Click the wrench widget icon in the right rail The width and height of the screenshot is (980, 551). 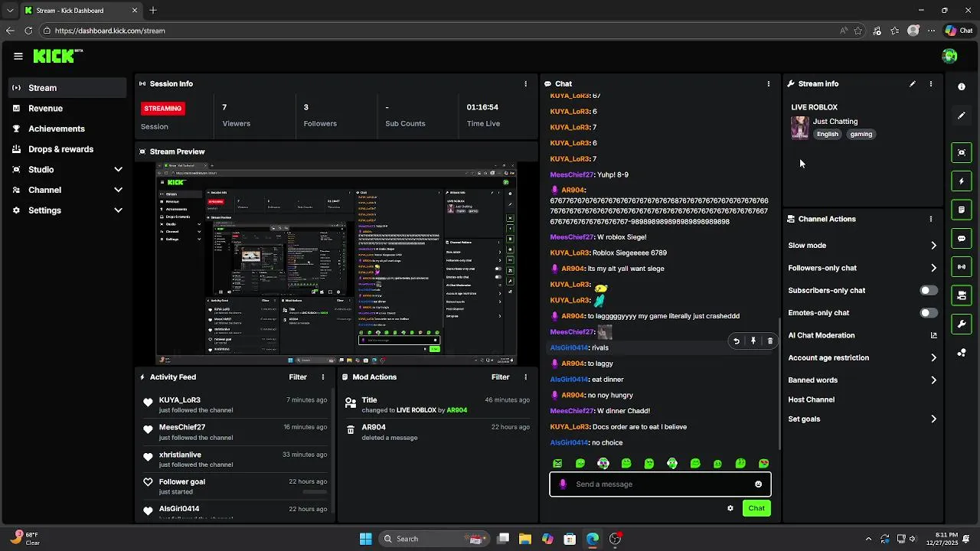[962, 324]
